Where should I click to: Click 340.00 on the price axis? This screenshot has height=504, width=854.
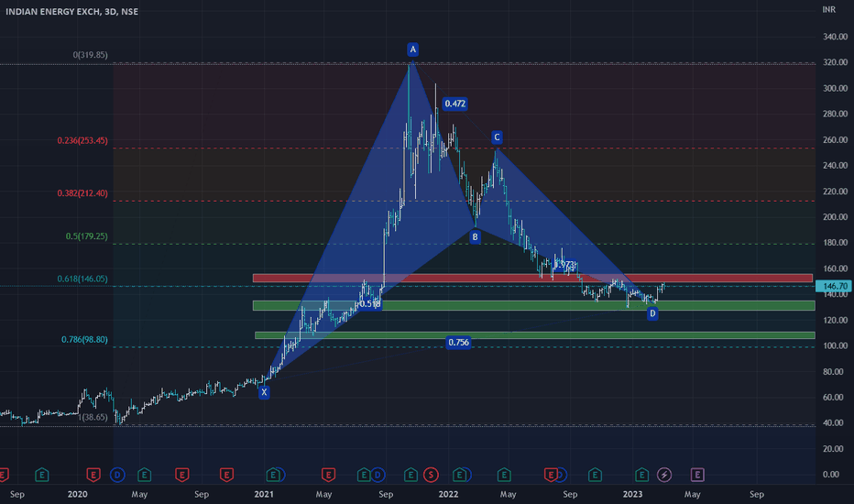(x=835, y=37)
